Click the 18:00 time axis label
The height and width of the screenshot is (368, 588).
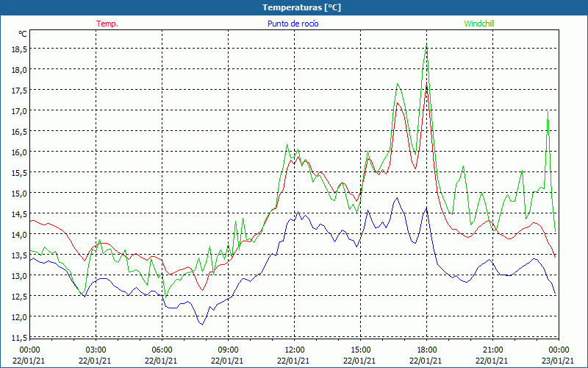(427, 350)
